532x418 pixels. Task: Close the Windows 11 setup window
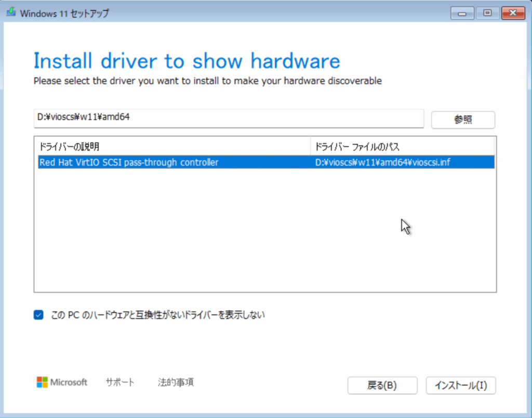coord(512,12)
